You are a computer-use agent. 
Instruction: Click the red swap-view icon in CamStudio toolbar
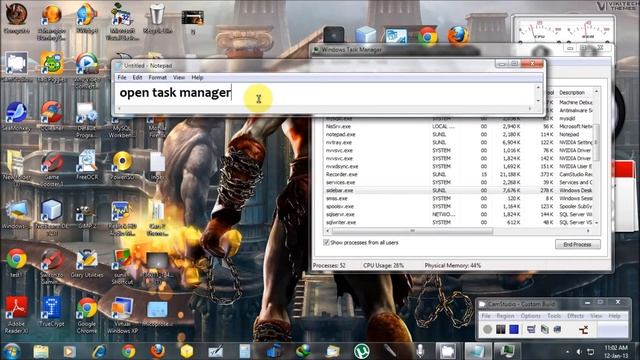click(x=584, y=330)
